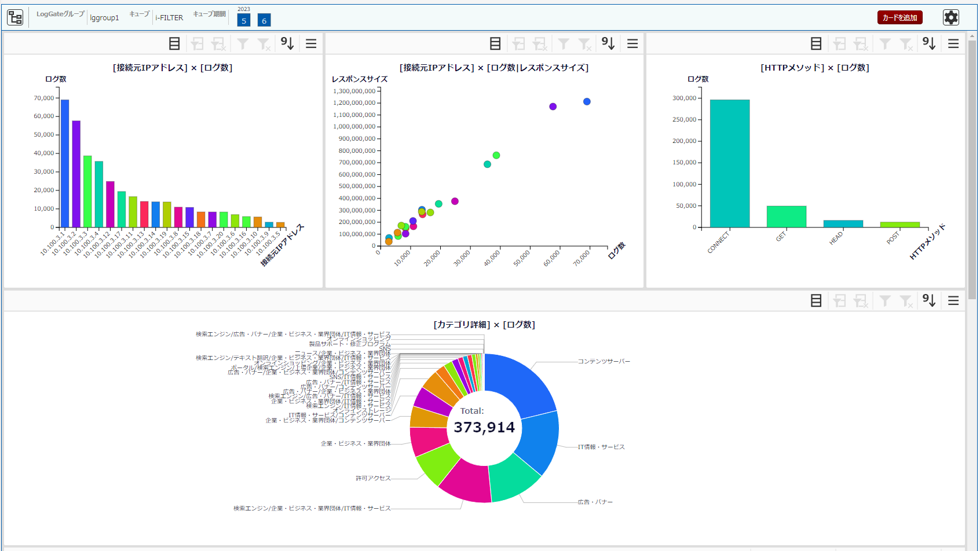
Task: Toggle month 5 in cube period
Action: tap(244, 20)
